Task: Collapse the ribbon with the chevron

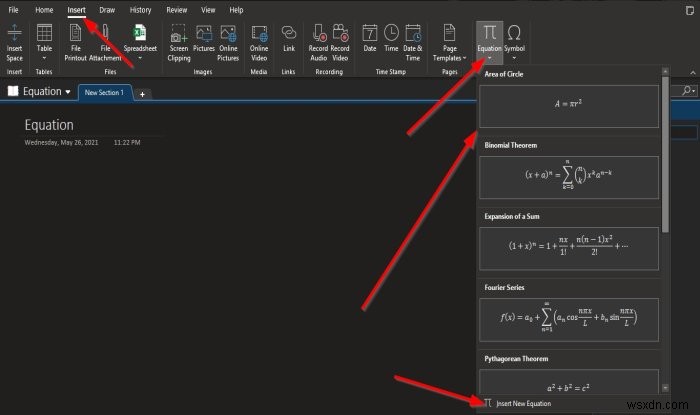Action: [693, 73]
